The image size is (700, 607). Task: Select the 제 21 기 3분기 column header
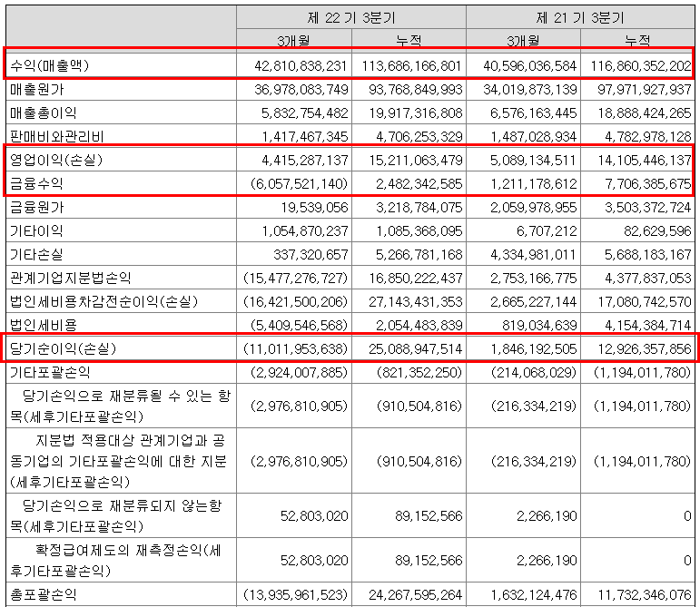pyautogui.click(x=580, y=18)
